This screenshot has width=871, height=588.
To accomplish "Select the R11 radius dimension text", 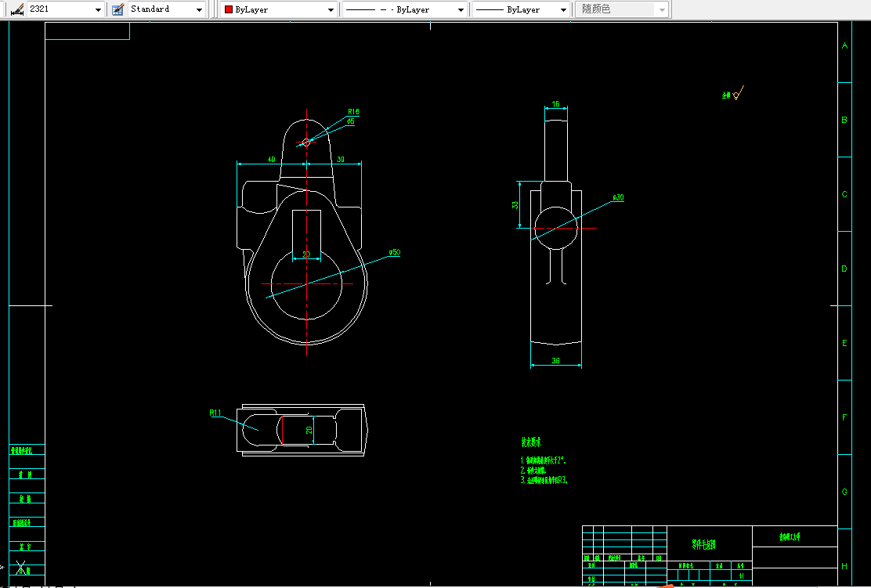I will pos(215,413).
